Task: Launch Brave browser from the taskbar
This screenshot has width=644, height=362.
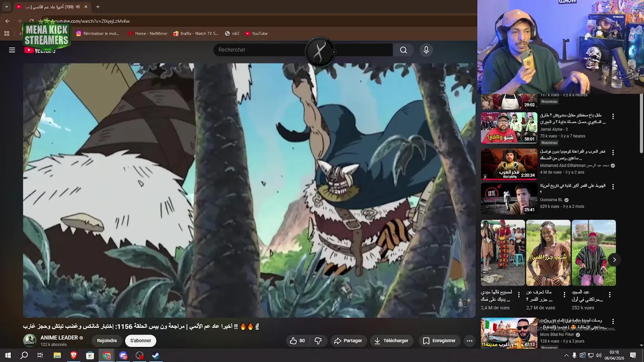Action: pyautogui.click(x=74, y=355)
